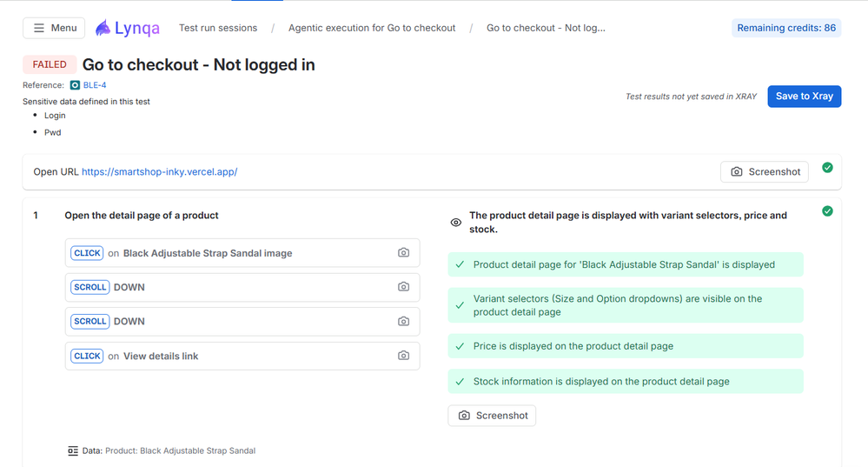Click the 'Pwd' sensitive data item

pyautogui.click(x=53, y=132)
